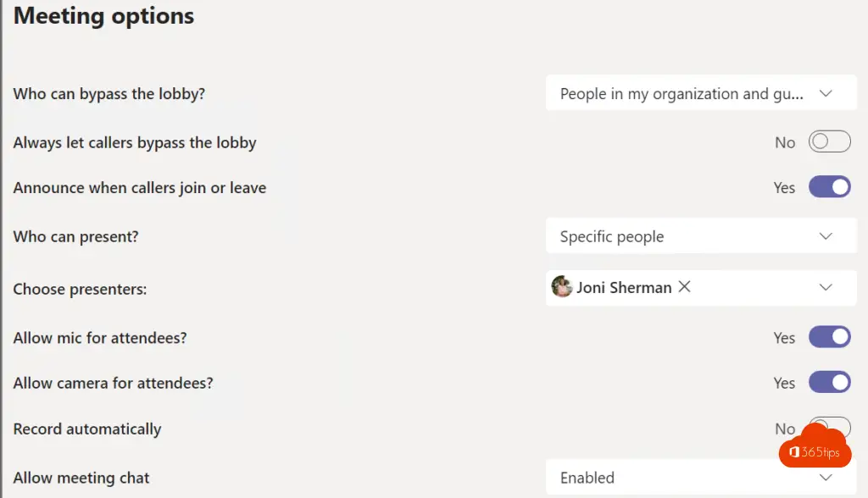
Task: Click the chevron in the lobby bypass dropdown
Action: [826, 93]
